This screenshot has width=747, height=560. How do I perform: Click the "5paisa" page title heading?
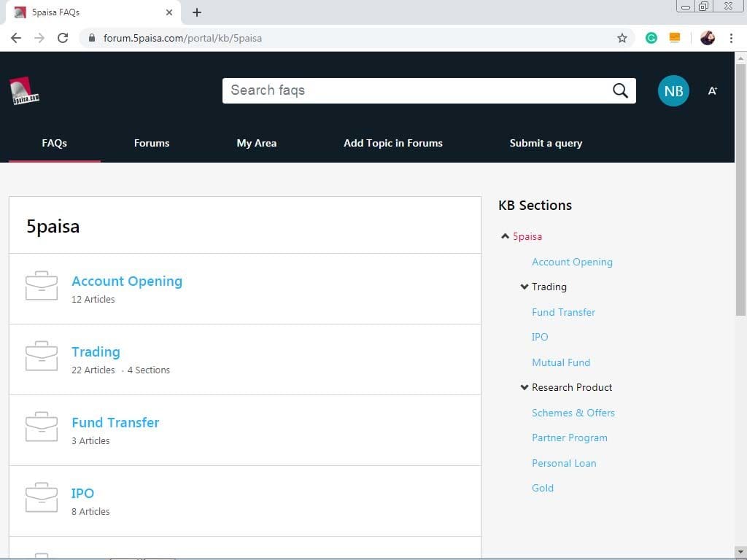[53, 226]
